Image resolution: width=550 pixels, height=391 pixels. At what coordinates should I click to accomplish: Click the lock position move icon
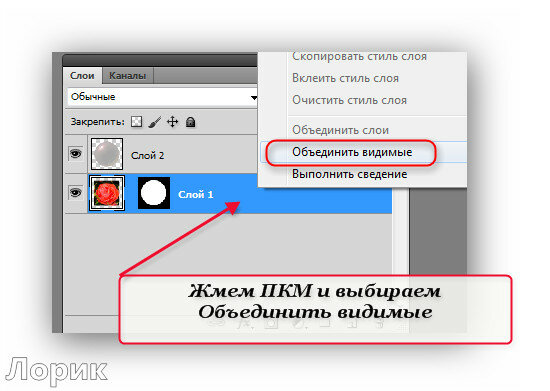point(172,122)
